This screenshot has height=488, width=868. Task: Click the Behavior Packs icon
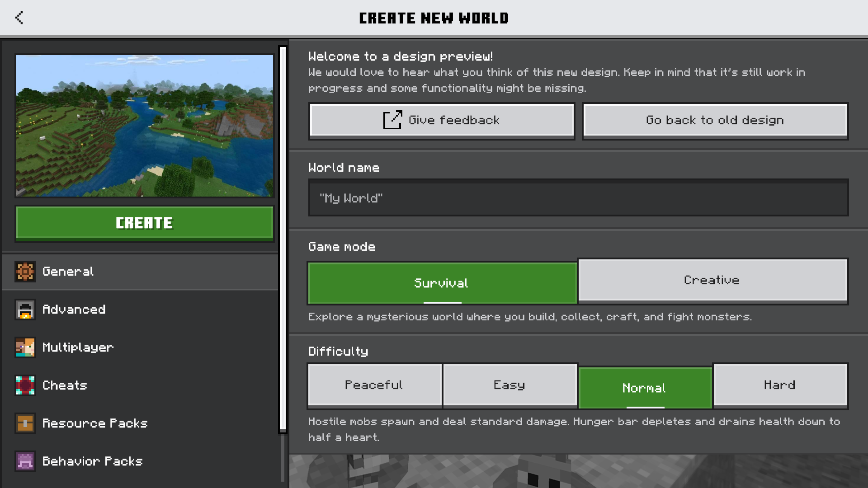(24, 460)
